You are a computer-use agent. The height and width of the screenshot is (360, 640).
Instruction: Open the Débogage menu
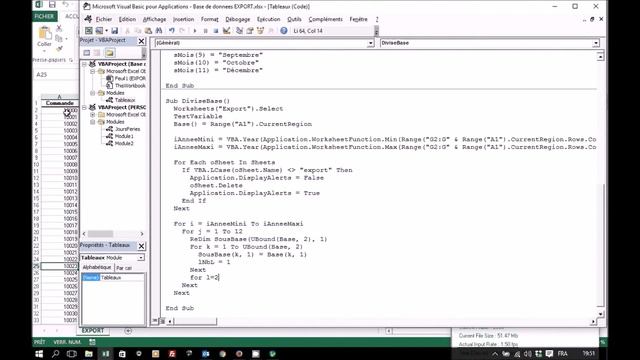tap(238, 19)
